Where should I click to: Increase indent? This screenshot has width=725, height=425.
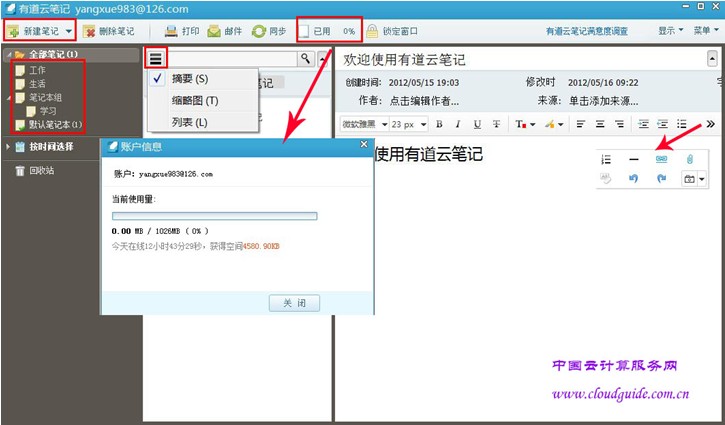pyautogui.click(x=643, y=124)
